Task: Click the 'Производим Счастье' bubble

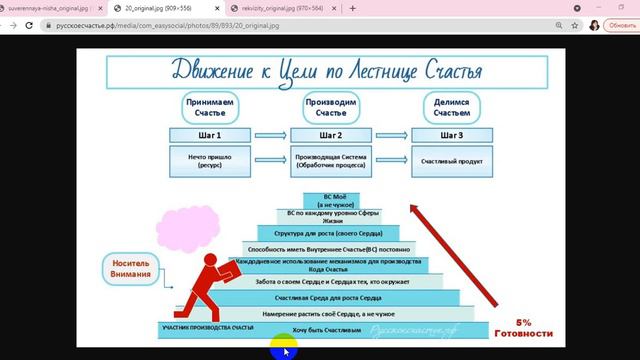Action: 331,108
